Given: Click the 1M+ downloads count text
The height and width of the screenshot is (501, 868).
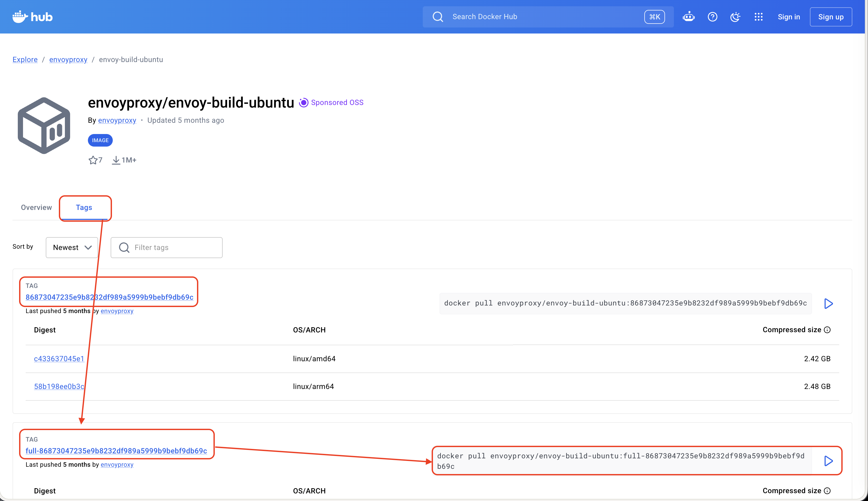Looking at the screenshot, I should (x=129, y=160).
